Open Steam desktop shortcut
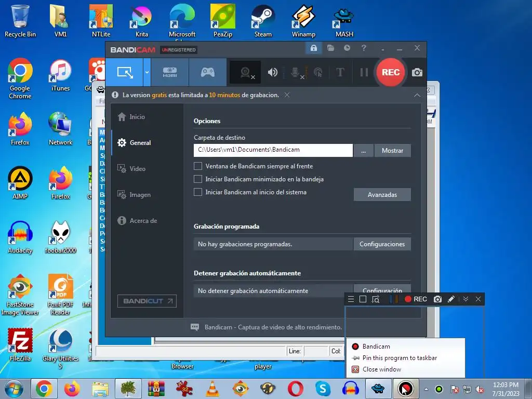The height and width of the screenshot is (399, 532). click(x=263, y=21)
